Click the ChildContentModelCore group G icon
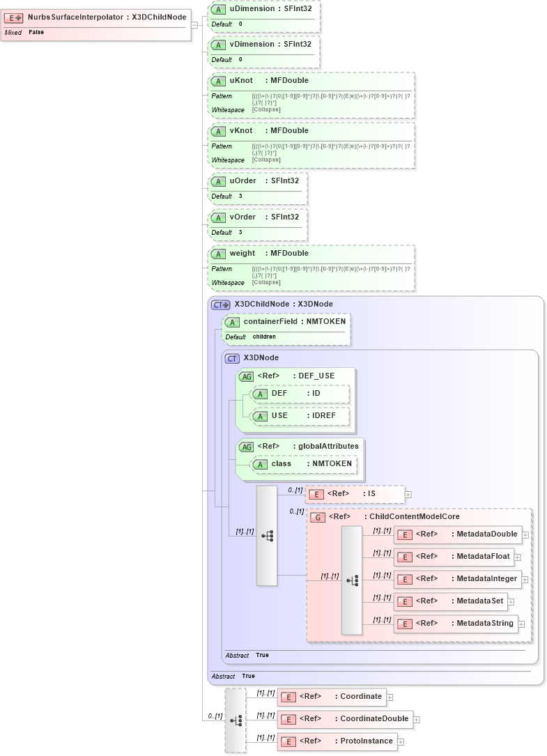The image size is (547, 756). coord(317,518)
